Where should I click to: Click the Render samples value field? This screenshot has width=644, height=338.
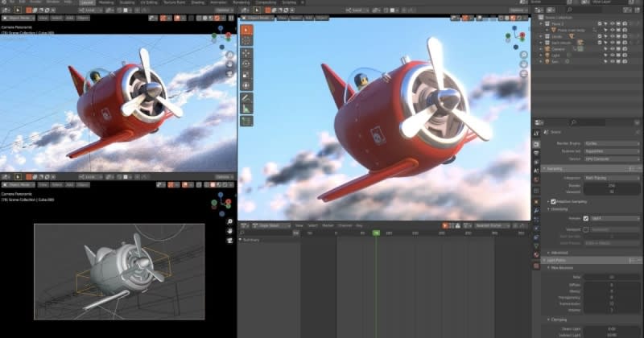point(612,184)
